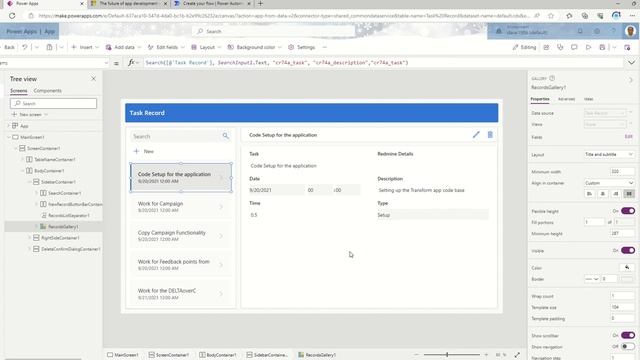Image resolution: width=640 pixels, height=360 pixels.
Task: Toggle Show navigation switch
Action: point(628,347)
